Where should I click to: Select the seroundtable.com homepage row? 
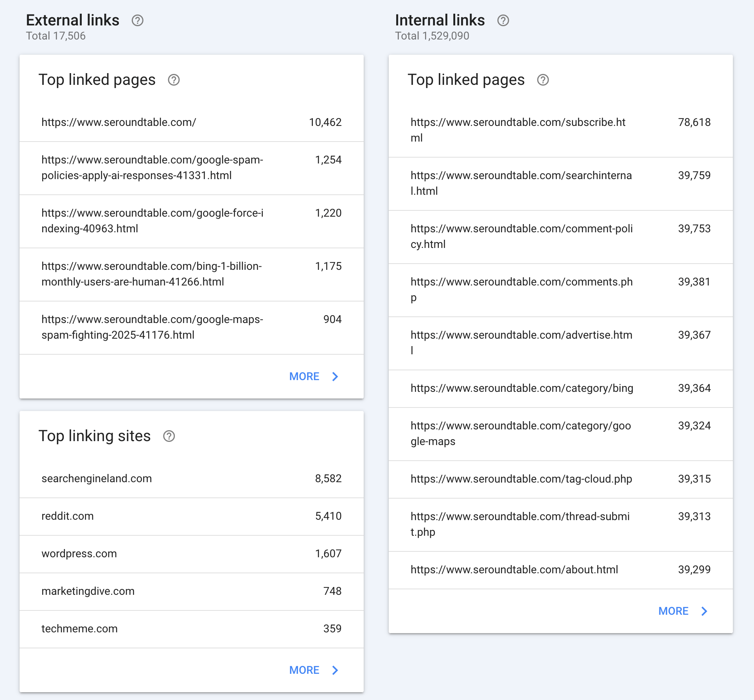pyautogui.click(x=192, y=122)
